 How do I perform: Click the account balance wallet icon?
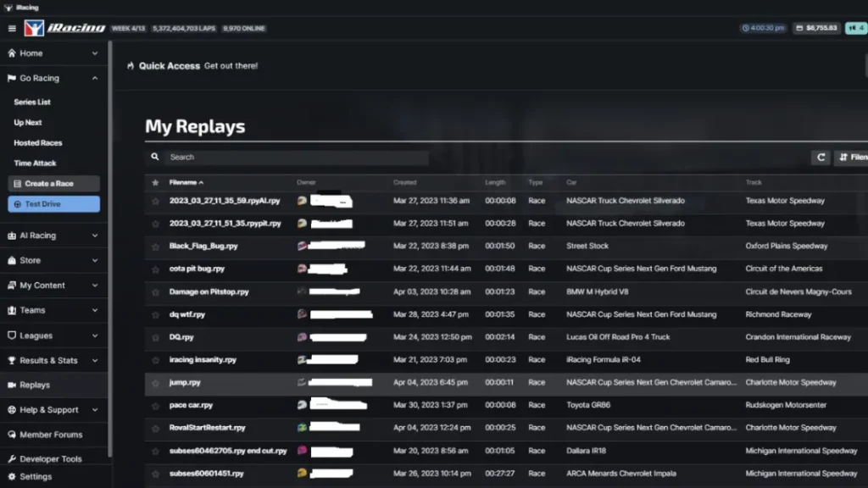pos(798,28)
